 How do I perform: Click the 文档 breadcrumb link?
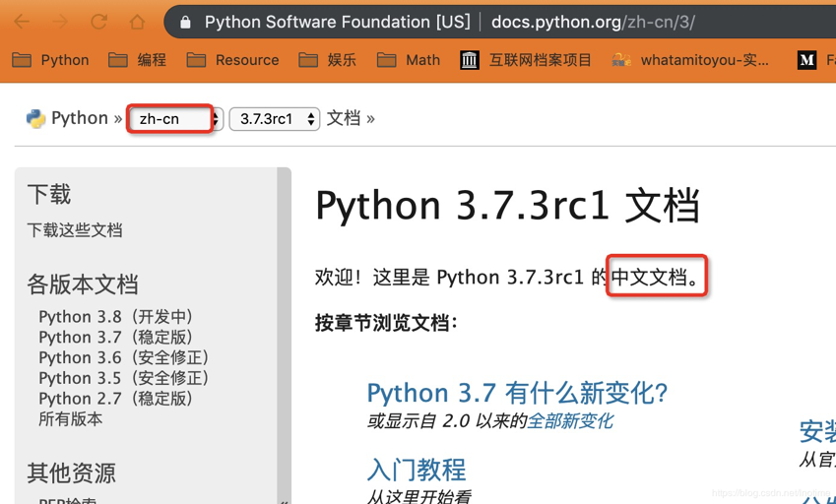tap(344, 118)
